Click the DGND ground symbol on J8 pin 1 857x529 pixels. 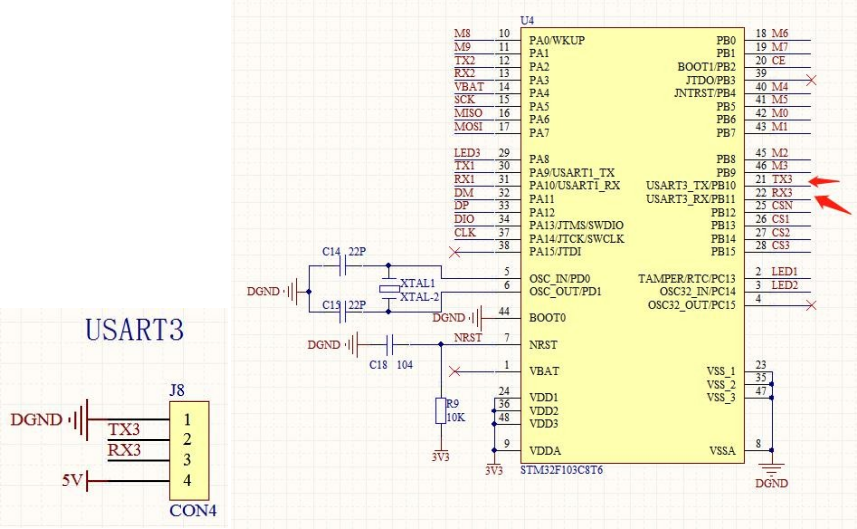coord(79,420)
